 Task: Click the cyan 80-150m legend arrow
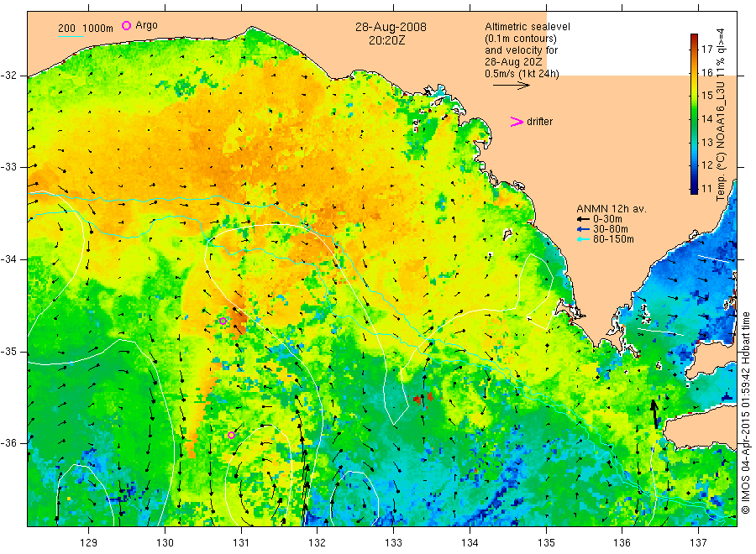tap(584, 239)
